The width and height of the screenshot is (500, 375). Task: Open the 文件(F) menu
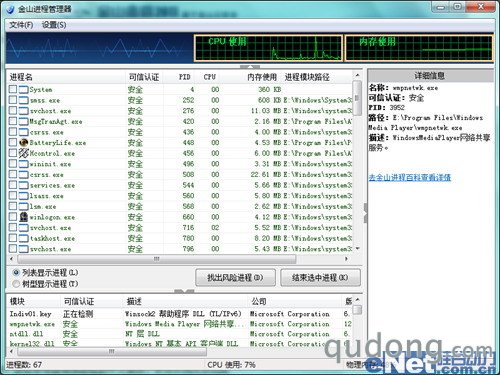pyautogui.click(x=21, y=25)
